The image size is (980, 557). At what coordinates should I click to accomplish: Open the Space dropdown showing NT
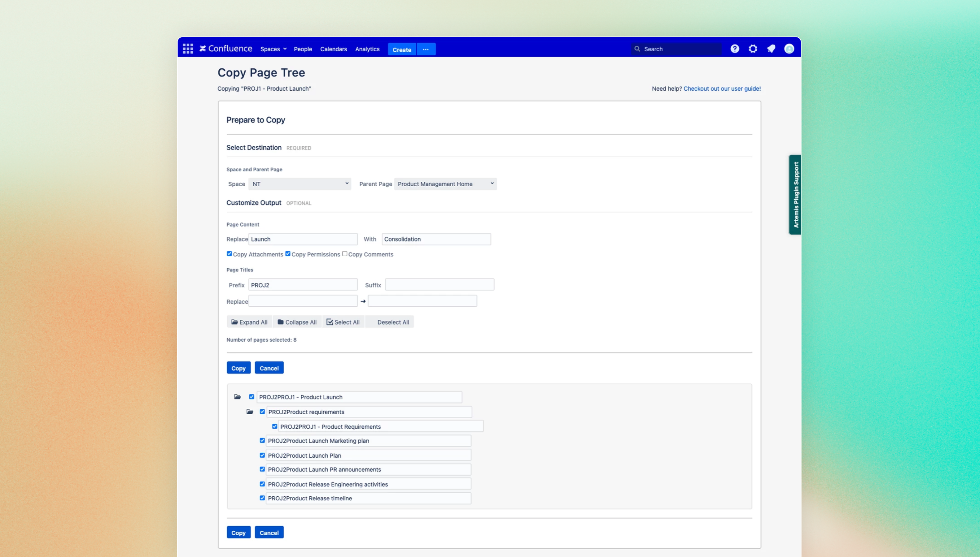pos(300,184)
